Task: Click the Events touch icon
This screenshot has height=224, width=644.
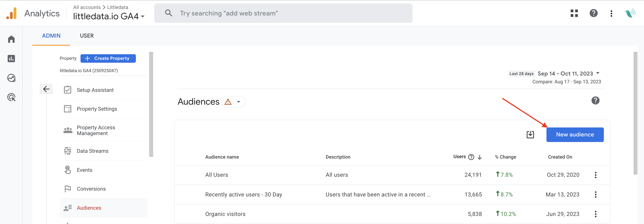Action: click(x=67, y=170)
